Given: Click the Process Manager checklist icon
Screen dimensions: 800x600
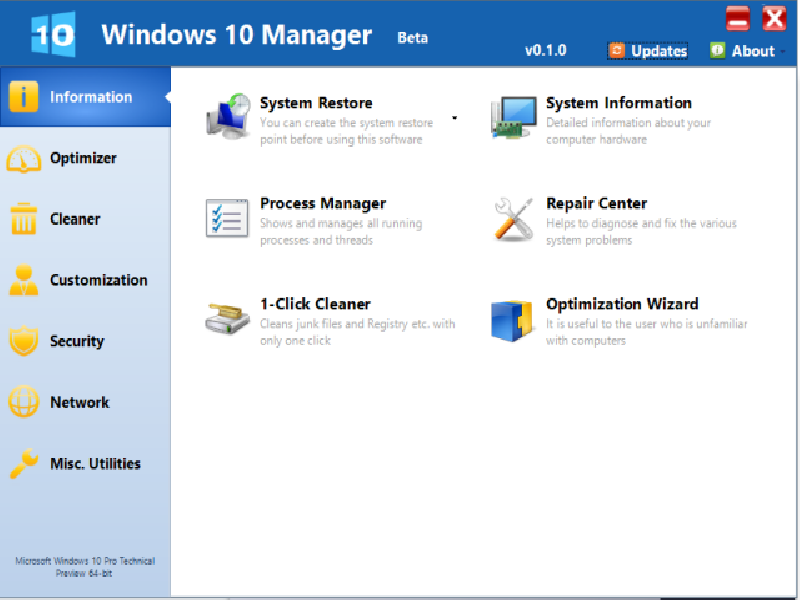Looking at the screenshot, I should [x=228, y=218].
